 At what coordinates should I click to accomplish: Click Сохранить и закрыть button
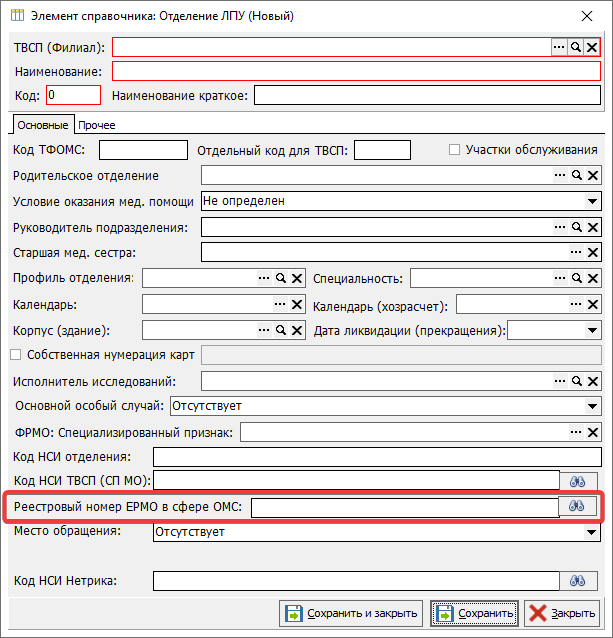[351, 613]
